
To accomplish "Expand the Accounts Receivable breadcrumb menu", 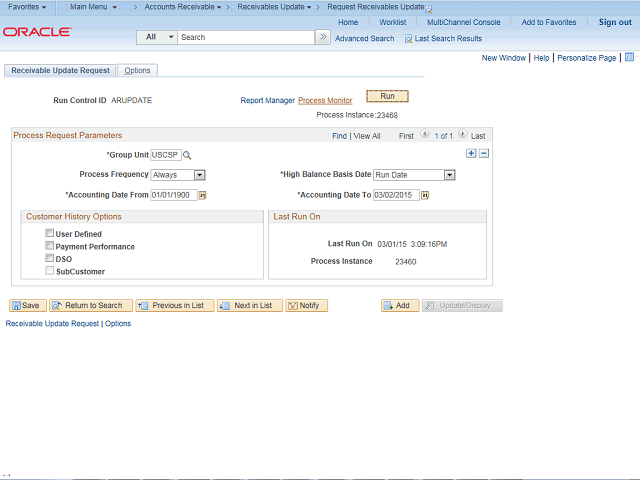I will tap(183, 7).
